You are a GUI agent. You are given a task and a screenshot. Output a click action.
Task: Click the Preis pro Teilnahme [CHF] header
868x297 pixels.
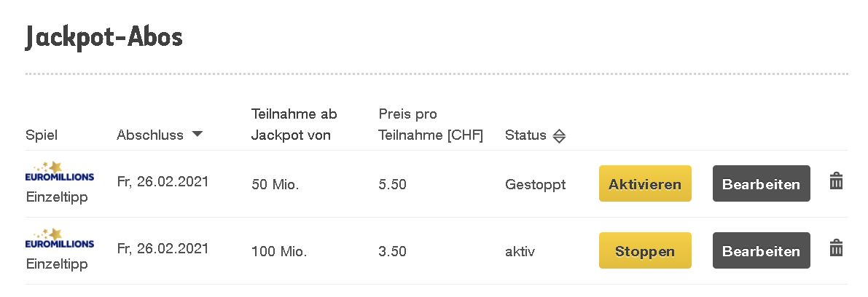pos(431,124)
